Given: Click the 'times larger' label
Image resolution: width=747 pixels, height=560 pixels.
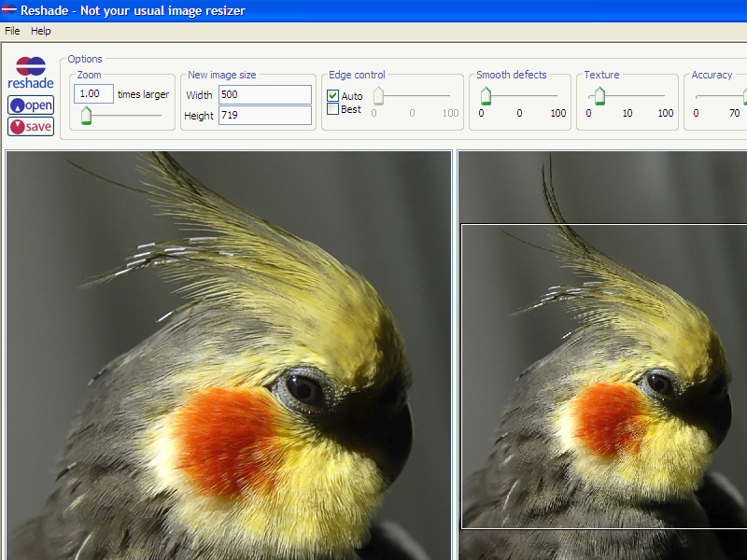Looking at the screenshot, I should point(144,94).
